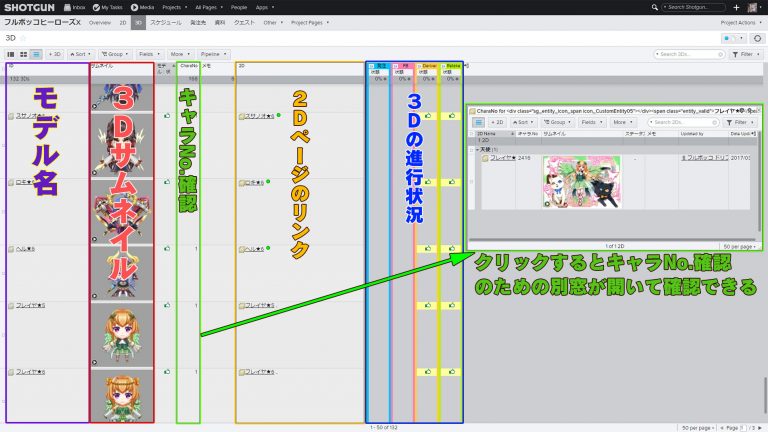Open the Overview tab
Screen dimensions: 768x432
coord(100,21)
